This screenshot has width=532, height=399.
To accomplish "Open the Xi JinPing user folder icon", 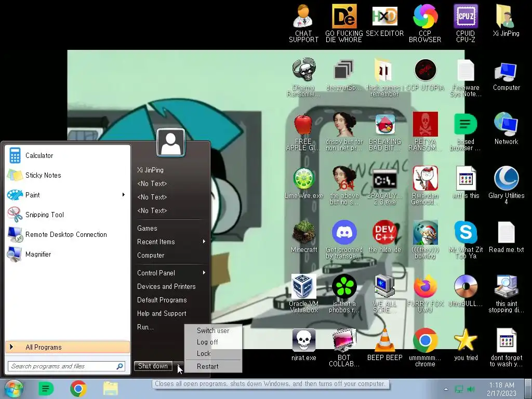I will tap(506, 20).
